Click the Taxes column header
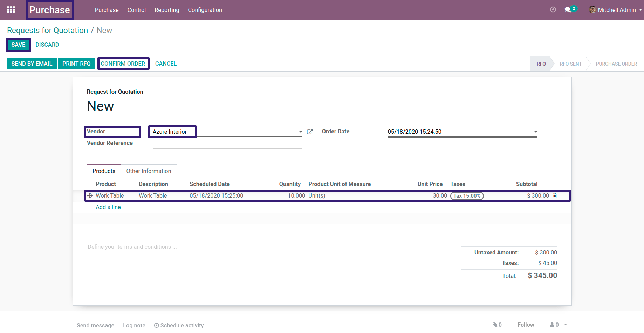The height and width of the screenshot is (333, 644). [x=458, y=184]
